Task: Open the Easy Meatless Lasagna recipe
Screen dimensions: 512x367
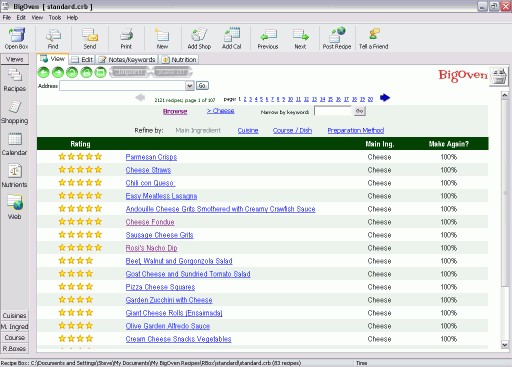Action: coord(161,196)
